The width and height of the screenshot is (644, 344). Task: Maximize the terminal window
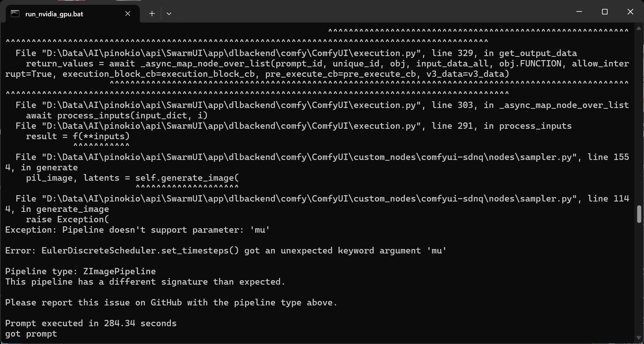pyautogui.click(x=605, y=12)
